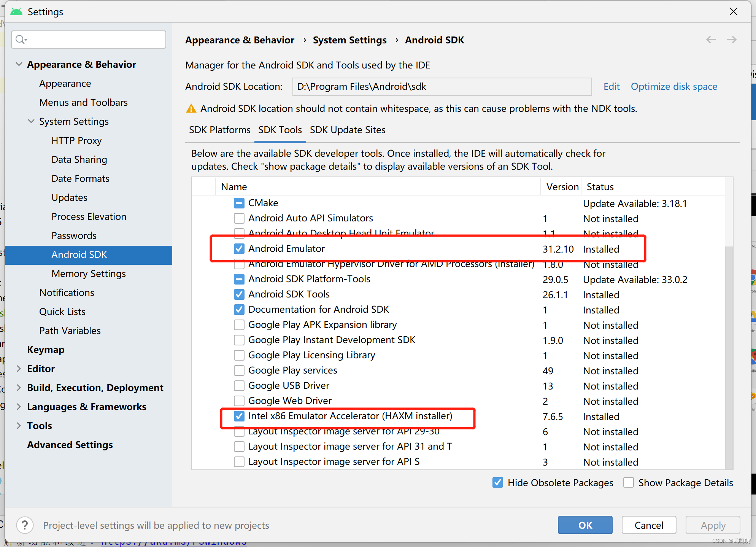
Task: Click the Android logo in title bar
Action: (16, 12)
